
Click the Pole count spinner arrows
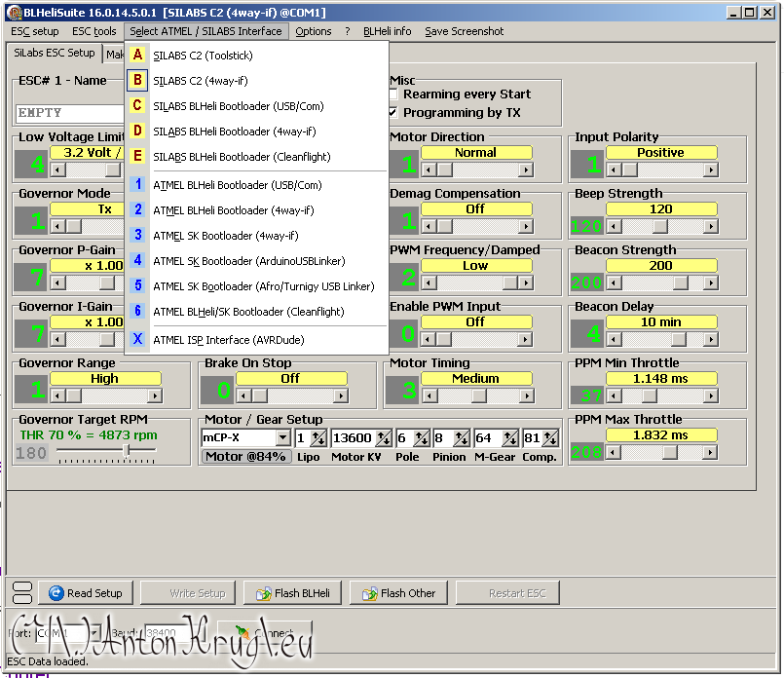(x=422, y=438)
